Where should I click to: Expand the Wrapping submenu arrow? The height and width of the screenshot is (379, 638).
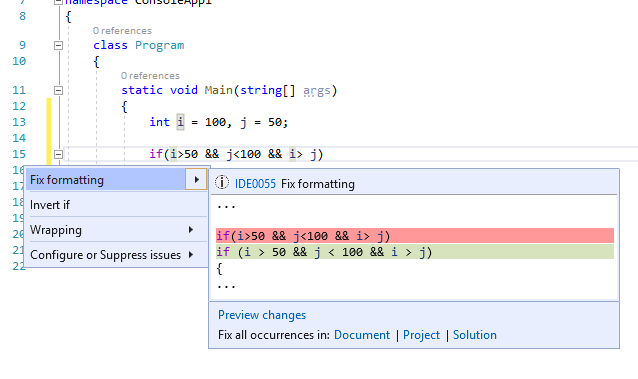pos(190,230)
